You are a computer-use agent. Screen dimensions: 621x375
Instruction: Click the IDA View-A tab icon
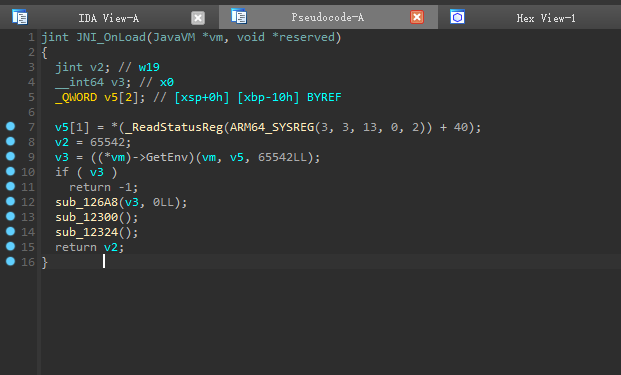(19, 17)
